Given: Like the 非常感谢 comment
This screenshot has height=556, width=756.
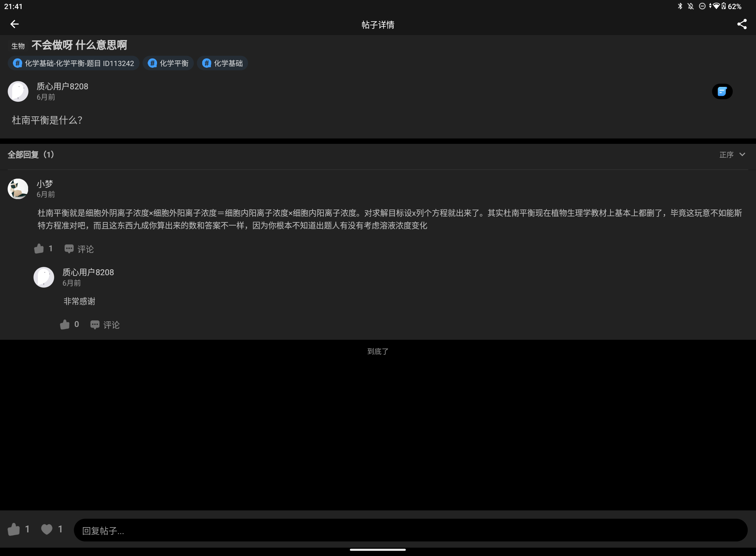Looking at the screenshot, I should point(65,325).
